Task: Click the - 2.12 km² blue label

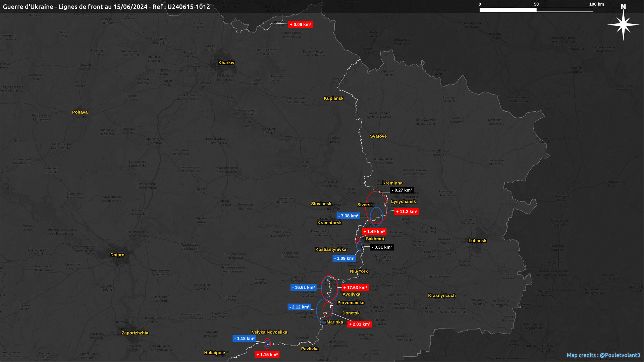Action: point(300,307)
